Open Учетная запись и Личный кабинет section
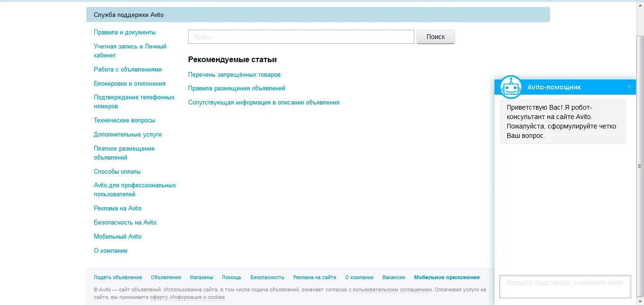The width and height of the screenshot is (644, 305). (130, 51)
